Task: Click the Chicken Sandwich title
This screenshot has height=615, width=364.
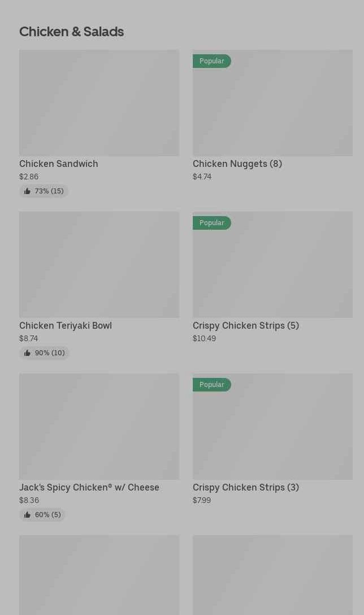Action: click(x=59, y=164)
